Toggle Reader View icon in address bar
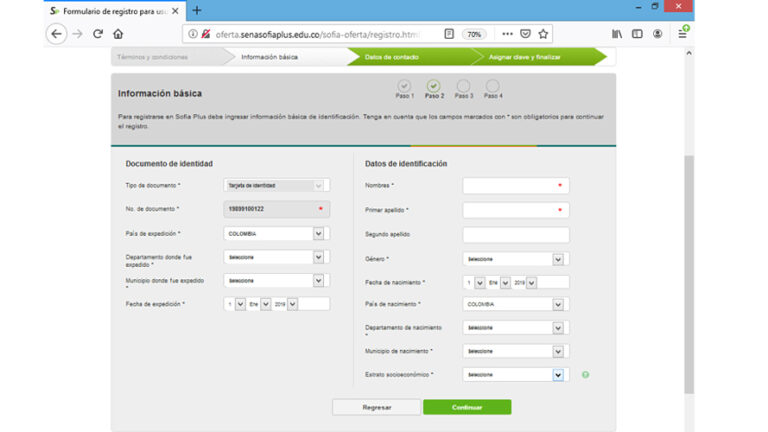Screen dimensions: 768x432 coord(449,33)
